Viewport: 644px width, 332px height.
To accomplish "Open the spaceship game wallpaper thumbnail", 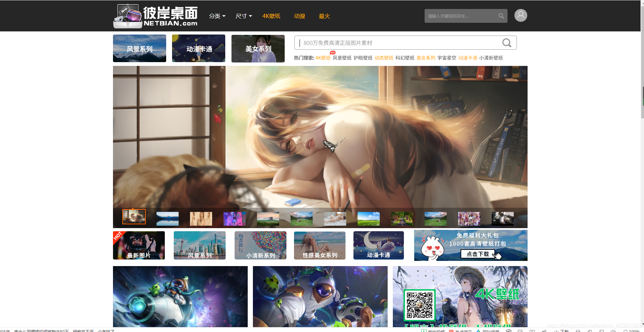I will pyautogui.click(x=180, y=296).
